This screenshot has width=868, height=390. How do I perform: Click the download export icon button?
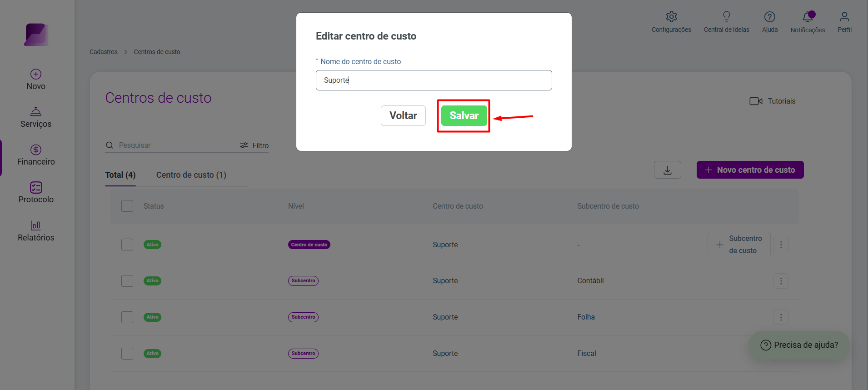coord(667,170)
